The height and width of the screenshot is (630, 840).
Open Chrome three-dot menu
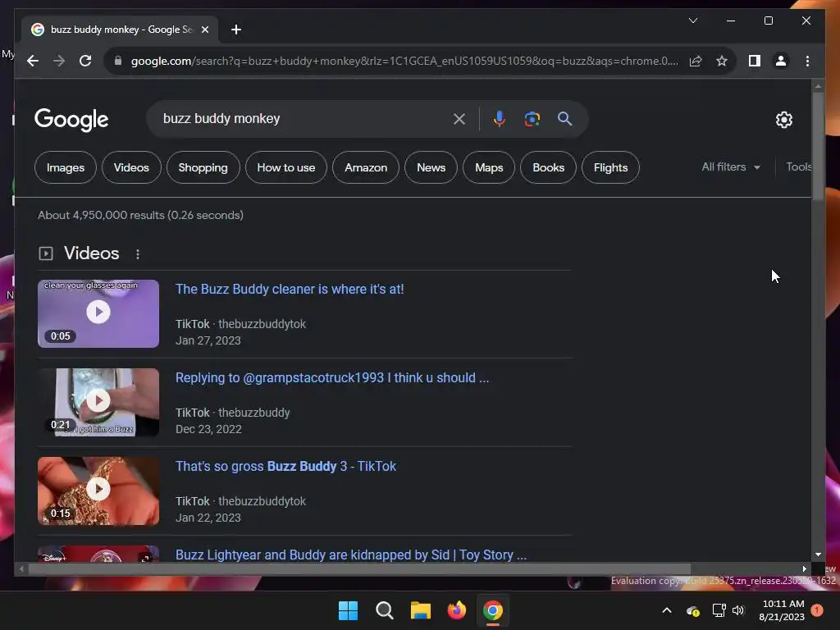[x=807, y=61]
